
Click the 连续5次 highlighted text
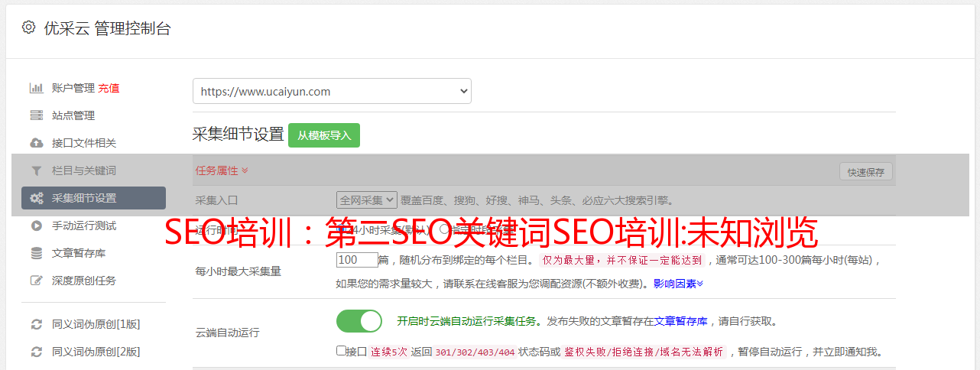(389, 352)
